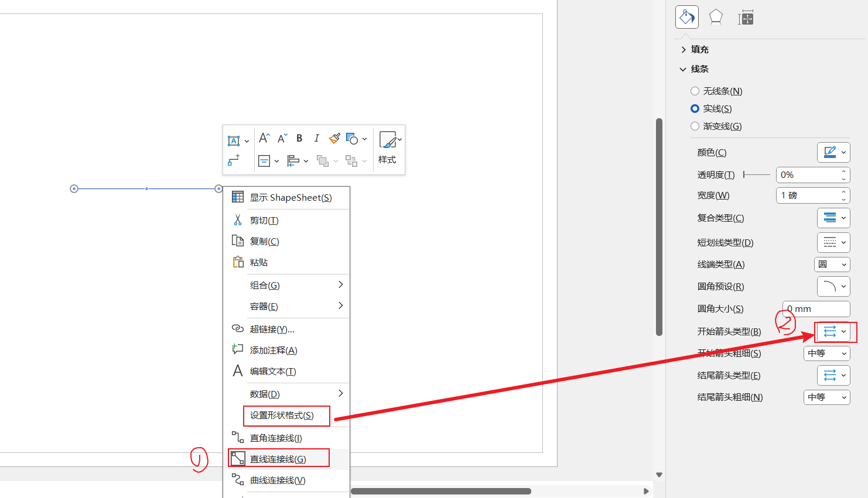868x498 pixels.
Task: Click the add connector icon in mini toolbar
Action: pos(234,160)
